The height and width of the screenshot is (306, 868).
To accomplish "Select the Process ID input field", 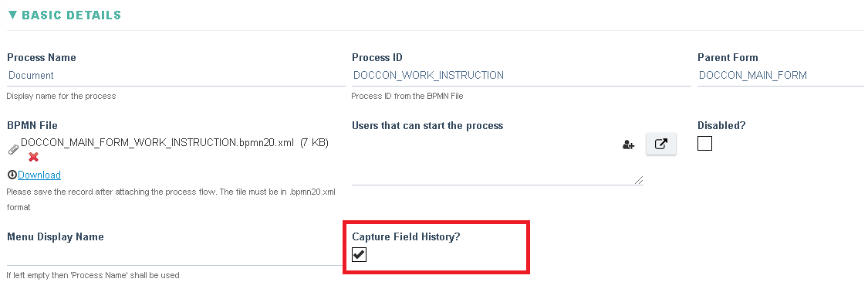I will 521,76.
